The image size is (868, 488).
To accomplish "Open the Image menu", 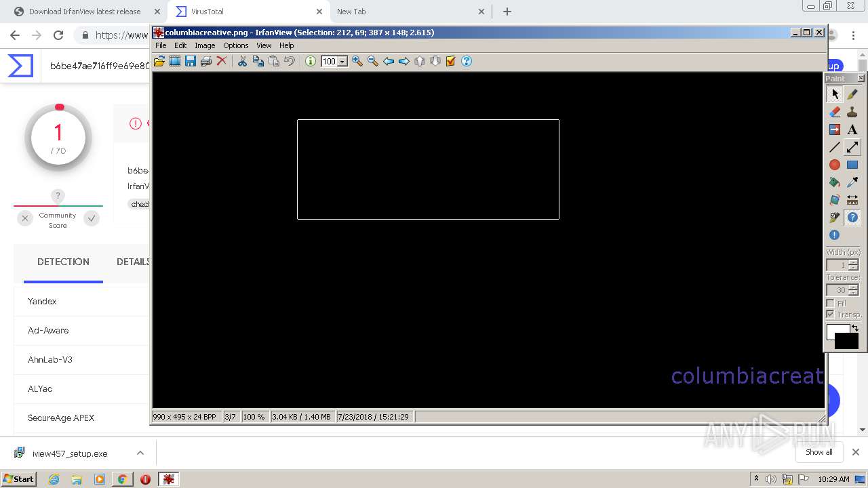I will [205, 45].
